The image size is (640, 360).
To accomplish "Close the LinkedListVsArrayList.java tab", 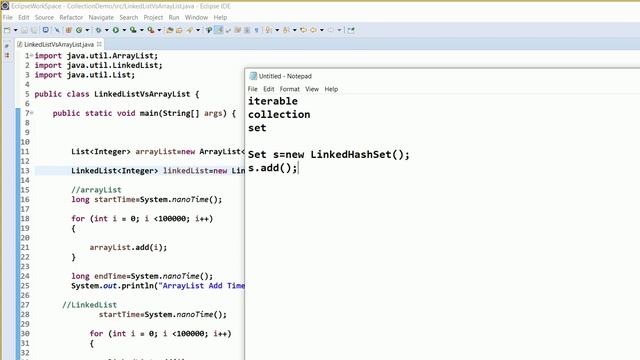I will click(x=99, y=44).
